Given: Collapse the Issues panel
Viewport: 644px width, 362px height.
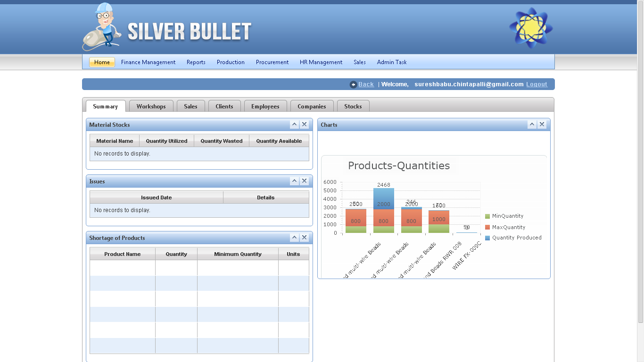Looking at the screenshot, I should pos(294,181).
